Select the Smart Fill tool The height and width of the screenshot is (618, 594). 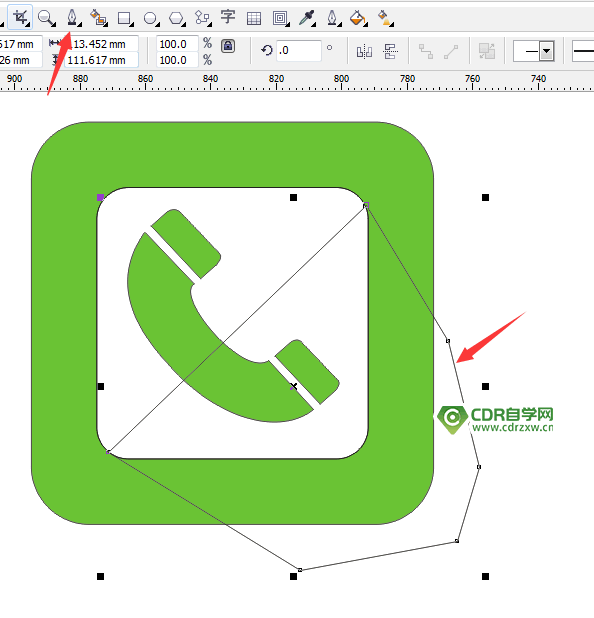97,18
